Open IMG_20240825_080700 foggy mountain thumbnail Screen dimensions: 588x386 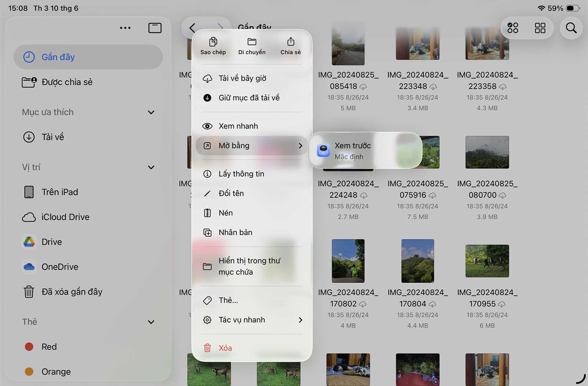click(487, 152)
